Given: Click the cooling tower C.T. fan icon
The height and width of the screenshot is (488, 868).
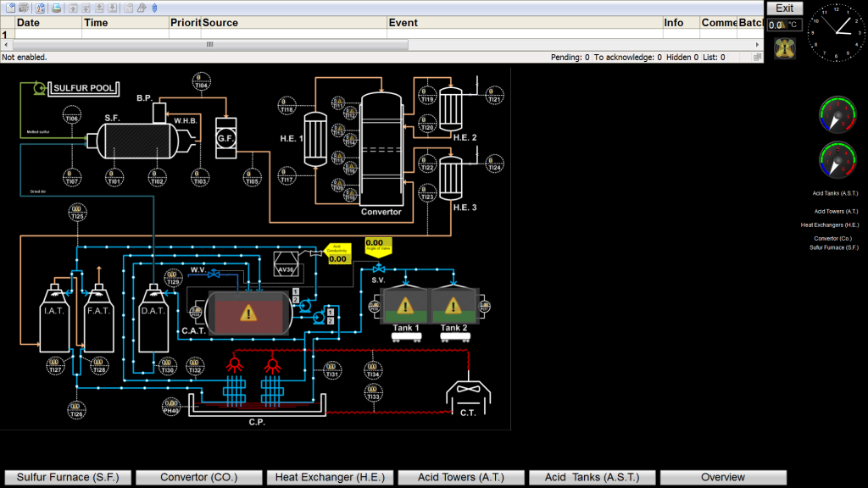Looking at the screenshot, I should tap(468, 390).
